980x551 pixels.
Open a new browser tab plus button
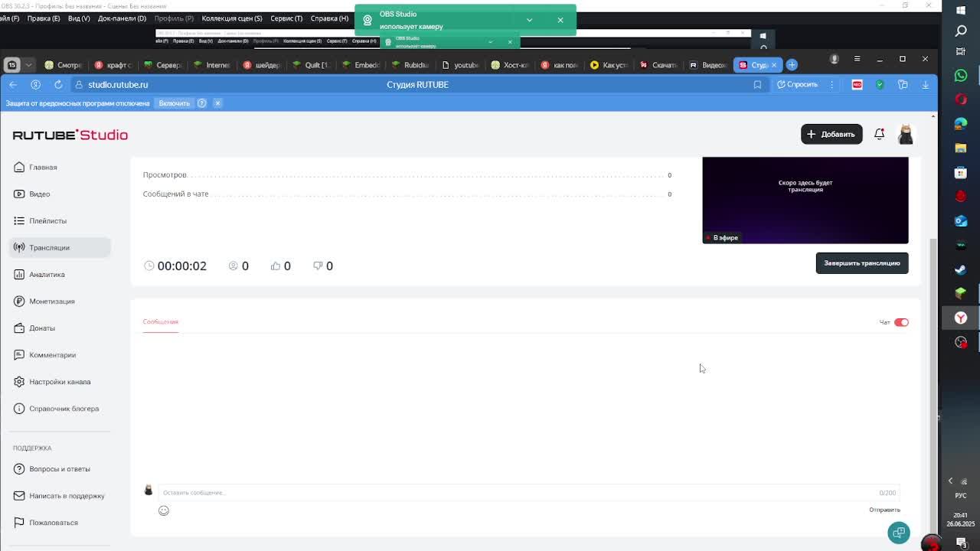(792, 65)
